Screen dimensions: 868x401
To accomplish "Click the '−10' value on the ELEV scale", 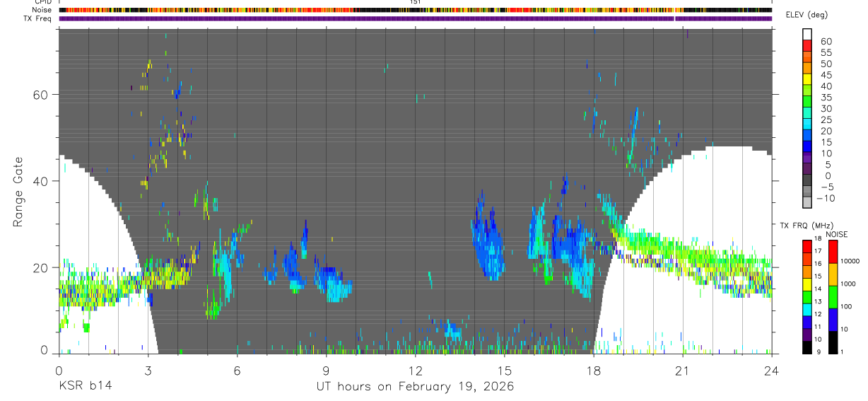I will [x=827, y=199].
